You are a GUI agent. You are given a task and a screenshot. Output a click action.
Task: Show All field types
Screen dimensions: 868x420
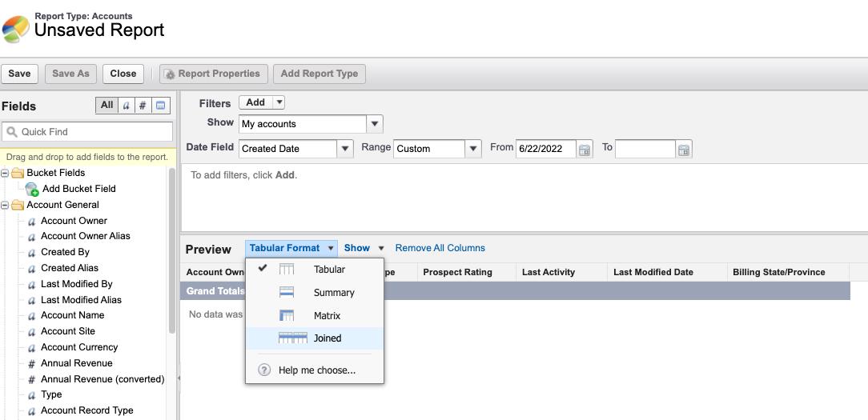(x=106, y=106)
